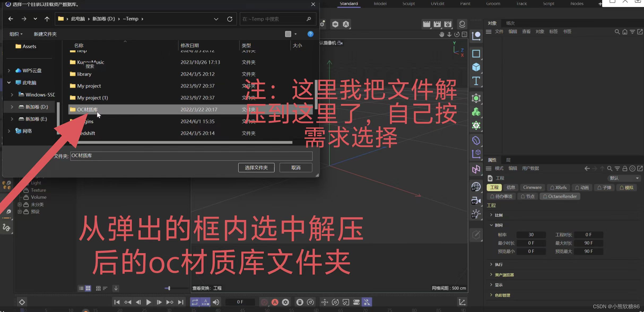644x312 pixels.
Task: Select the Cube primitive icon
Action: [476, 67]
